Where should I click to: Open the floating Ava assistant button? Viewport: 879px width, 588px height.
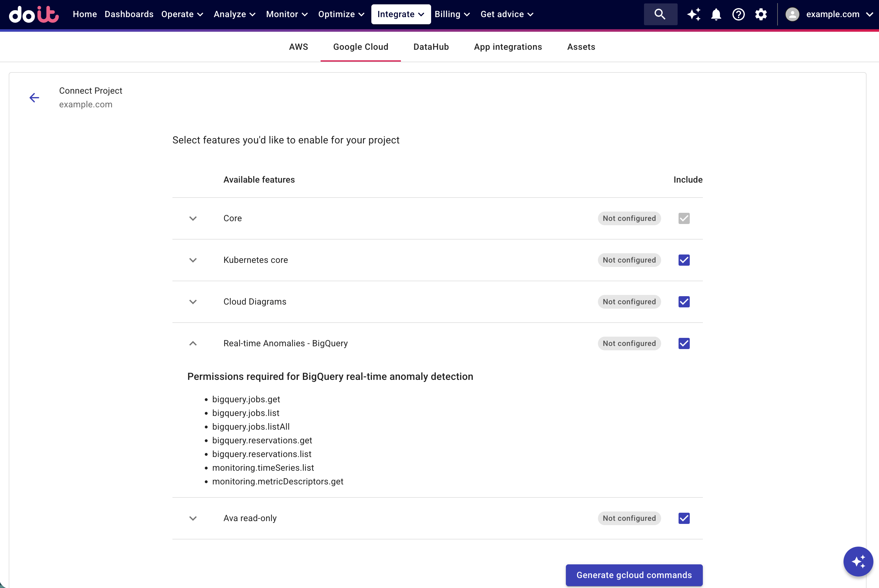858,561
